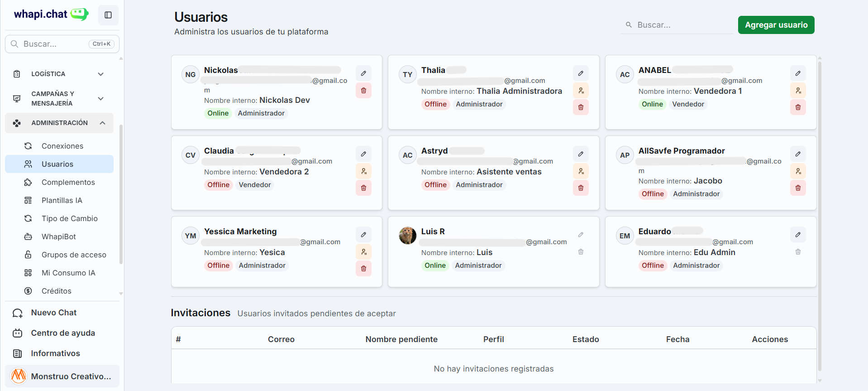Click Vendedor badge on Claudia card
The image size is (868, 391).
[255, 185]
